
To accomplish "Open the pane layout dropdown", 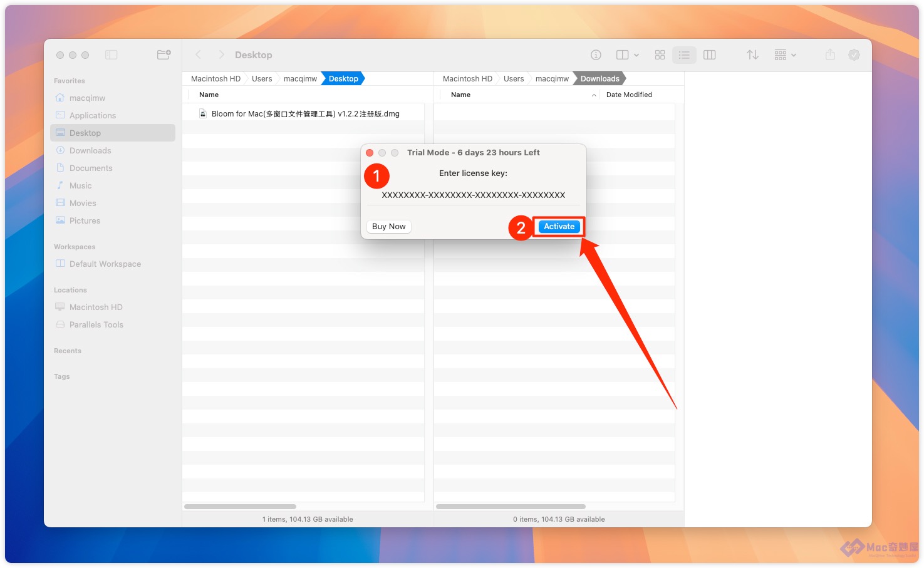I will pyautogui.click(x=628, y=55).
